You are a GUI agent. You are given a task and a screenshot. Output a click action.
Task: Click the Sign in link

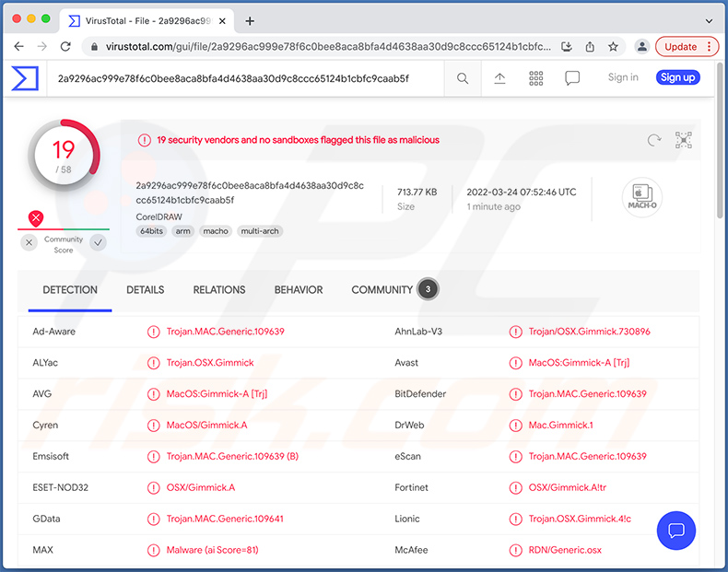point(623,77)
